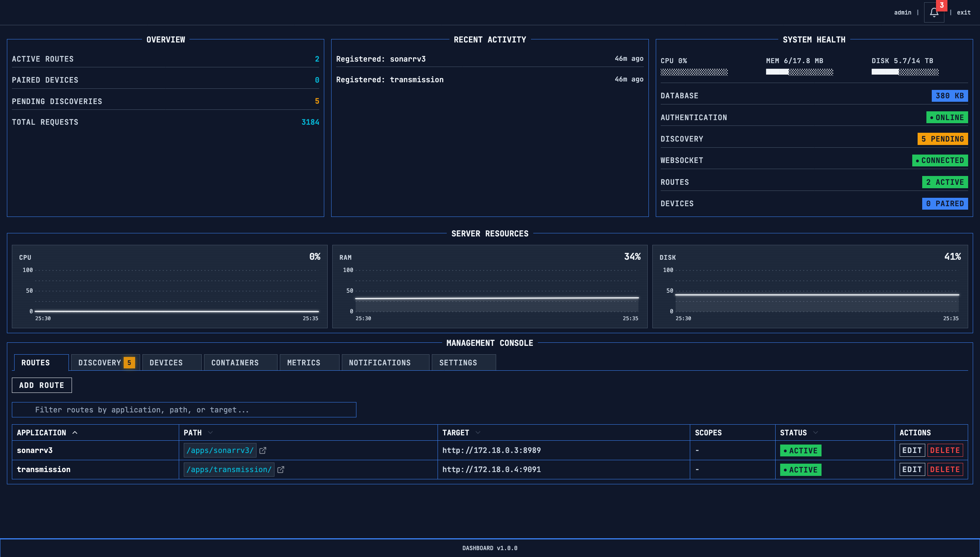Viewport: 980px width, 557px height.
Task: Open sonarrv3 app via its external link icon
Action: [263, 450]
